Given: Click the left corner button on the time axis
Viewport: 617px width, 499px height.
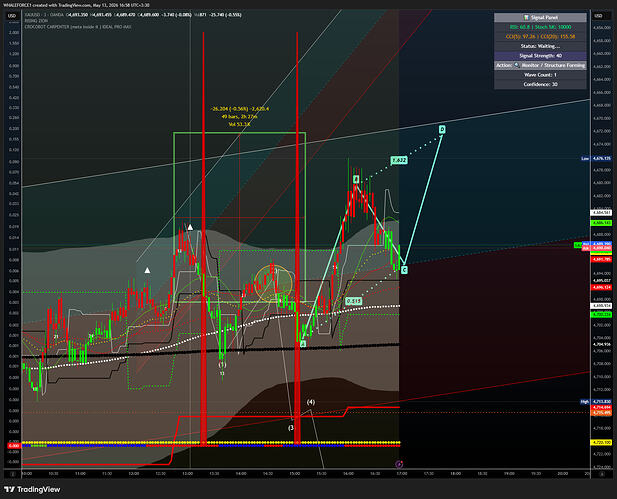Looking at the screenshot, I should [x=13, y=474].
